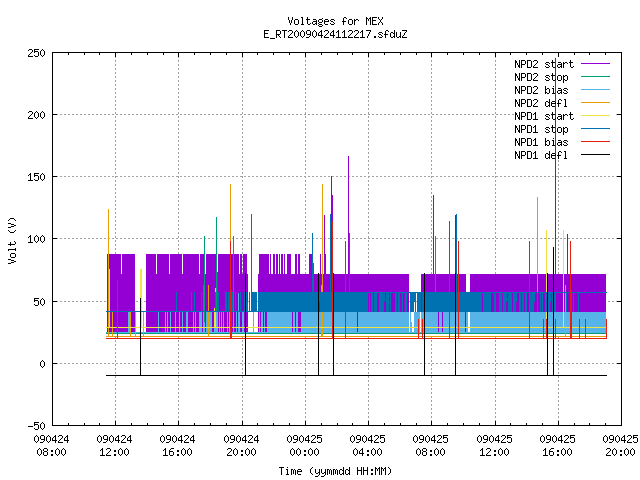Screen dimensions: 640x480
Task: Pick the orange NPD2 defl legend line
Action: pos(596,103)
